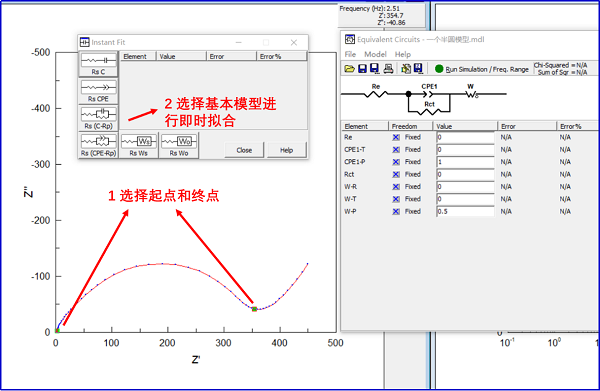Open the Model menu

375,54
